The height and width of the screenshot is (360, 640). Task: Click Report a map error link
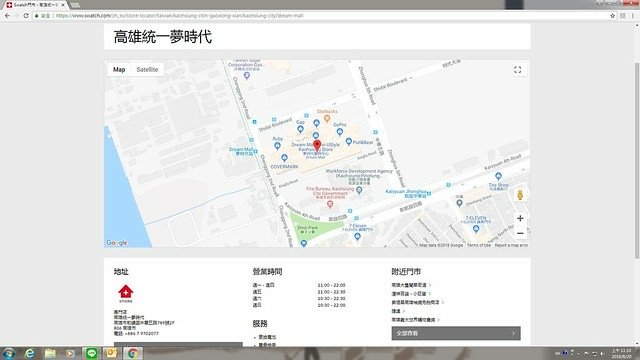511,245
